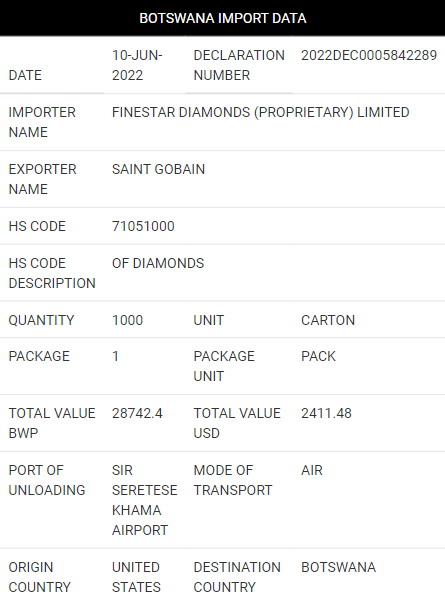Image resolution: width=445 pixels, height=603 pixels.
Task: Select HS code 71051000
Action: (143, 226)
